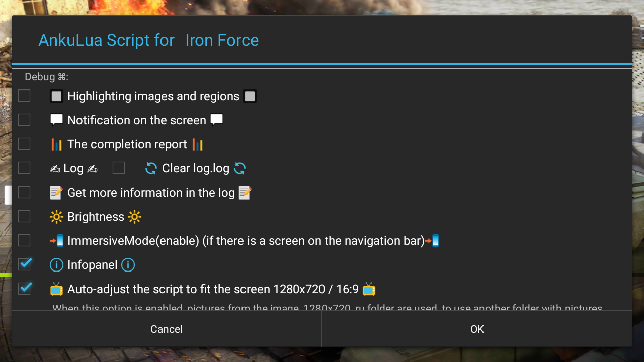Check the Clear log.log checkbox
This screenshot has width=644, height=362.
tap(119, 168)
